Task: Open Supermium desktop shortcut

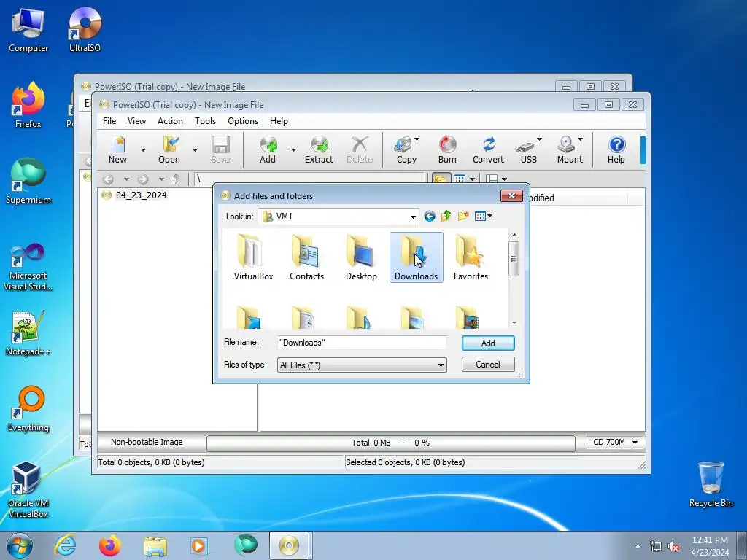Action: click(x=28, y=181)
